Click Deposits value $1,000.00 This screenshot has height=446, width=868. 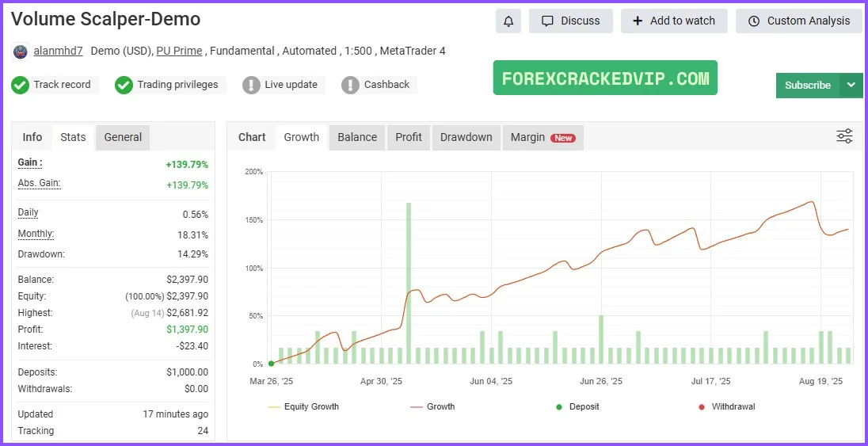(188, 372)
